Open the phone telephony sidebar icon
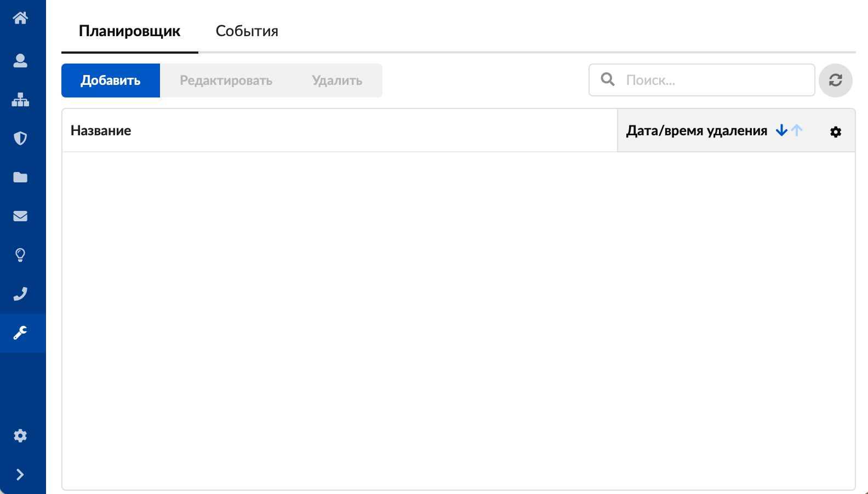The width and height of the screenshot is (868, 494). (x=20, y=294)
